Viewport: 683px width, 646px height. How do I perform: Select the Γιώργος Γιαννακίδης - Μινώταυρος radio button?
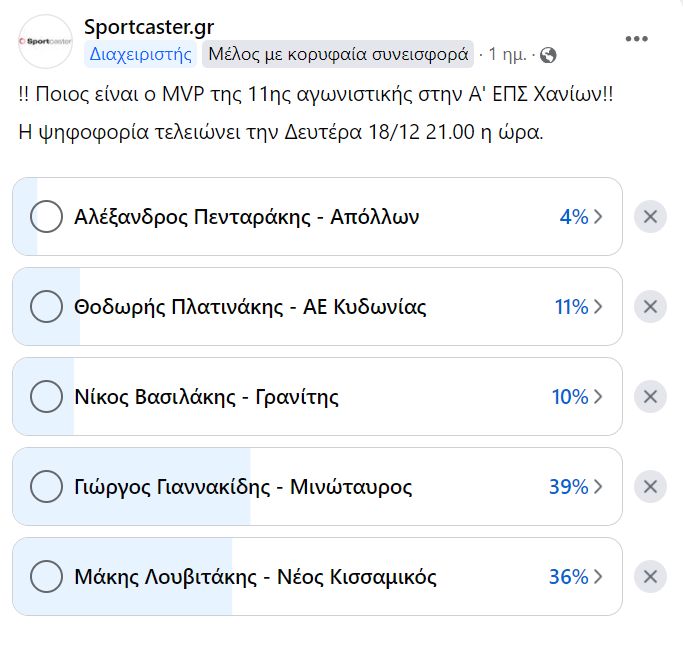47,487
